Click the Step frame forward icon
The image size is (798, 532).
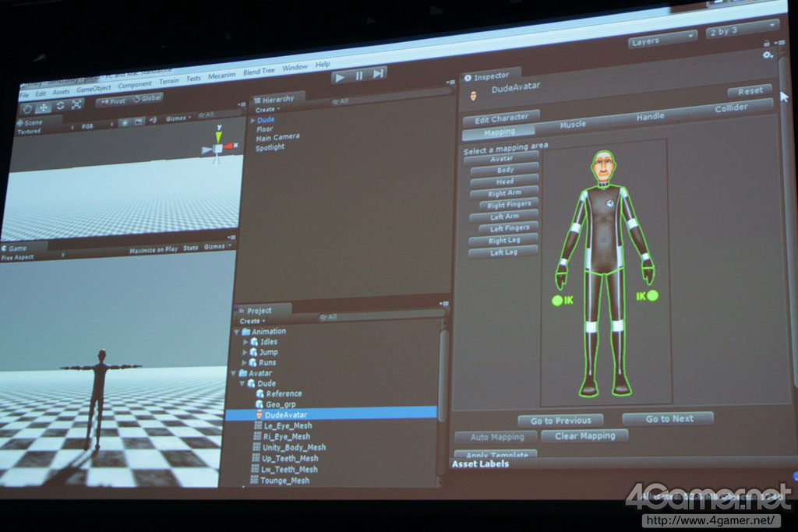[378, 73]
